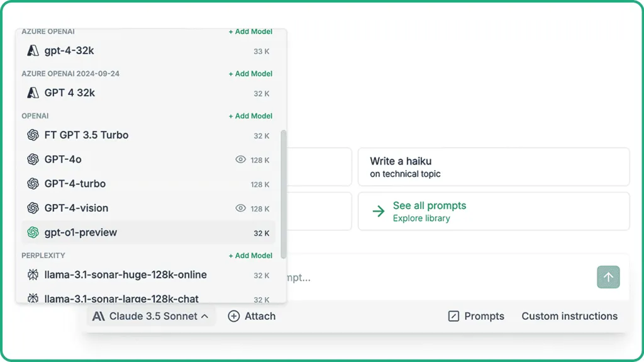Viewport: 644px width, 362px height.
Task: Click the model list vertical scrollbar
Action: point(284,194)
